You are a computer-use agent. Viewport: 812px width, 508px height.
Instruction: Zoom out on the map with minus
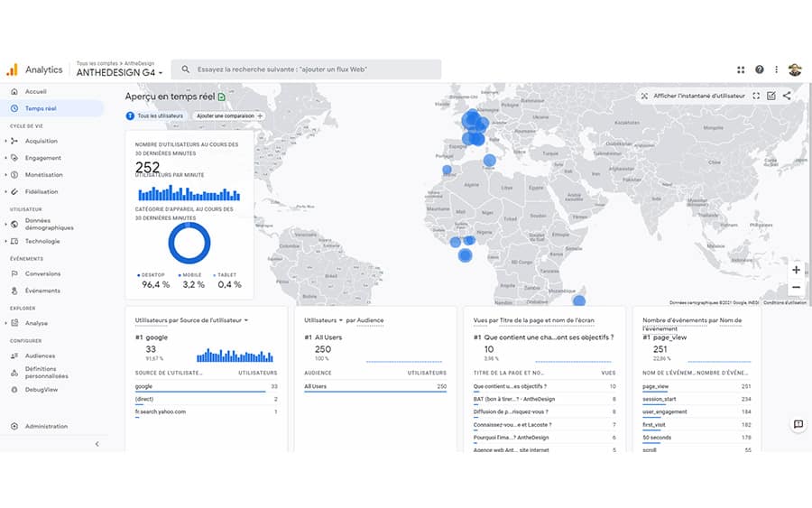(x=796, y=287)
